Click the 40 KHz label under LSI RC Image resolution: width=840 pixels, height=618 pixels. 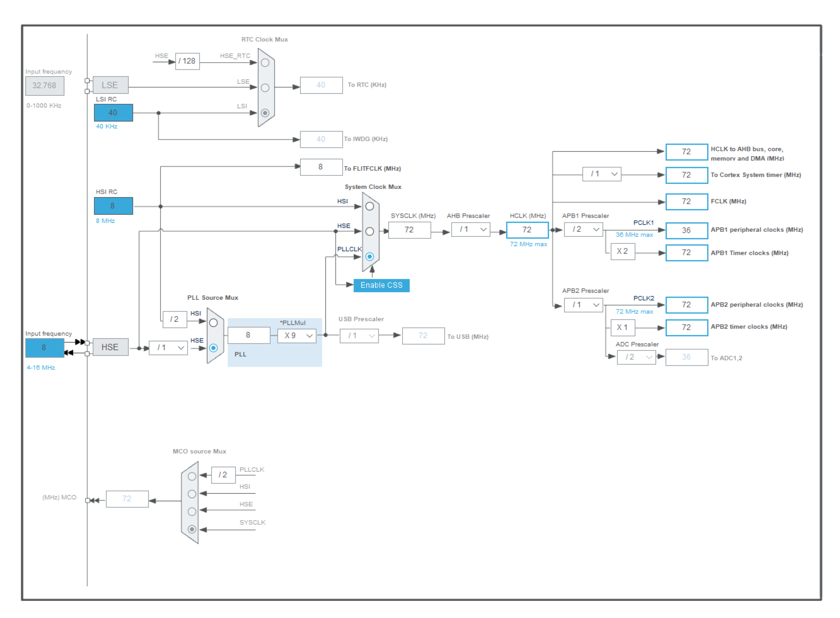coord(107,126)
